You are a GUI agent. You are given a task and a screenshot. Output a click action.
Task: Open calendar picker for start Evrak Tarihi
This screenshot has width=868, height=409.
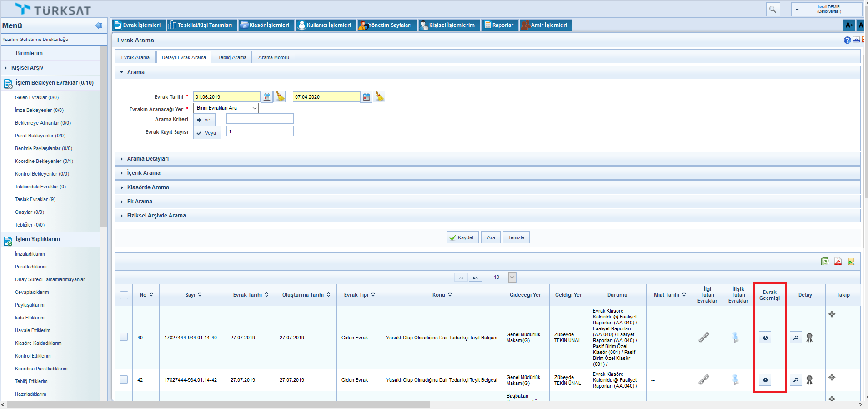[267, 97]
